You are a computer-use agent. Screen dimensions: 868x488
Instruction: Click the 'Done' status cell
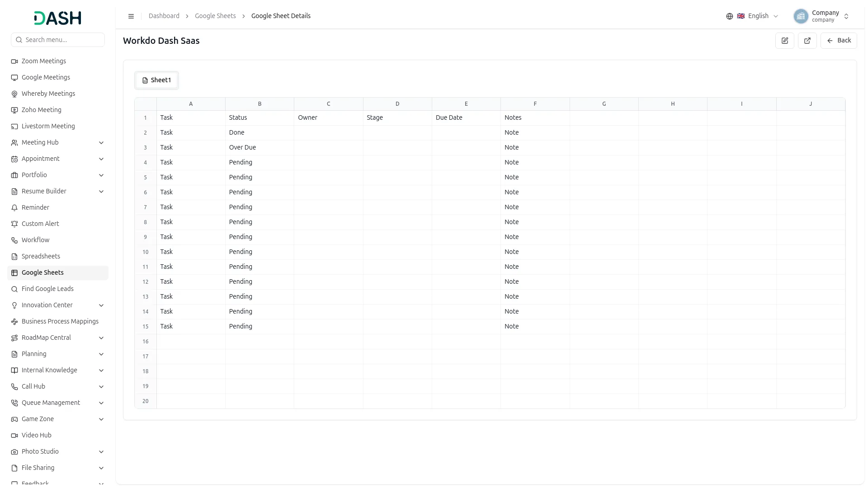(259, 133)
